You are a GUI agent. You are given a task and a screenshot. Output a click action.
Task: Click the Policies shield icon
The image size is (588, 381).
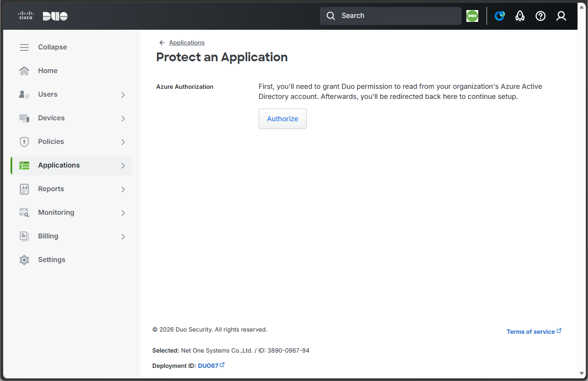point(24,142)
